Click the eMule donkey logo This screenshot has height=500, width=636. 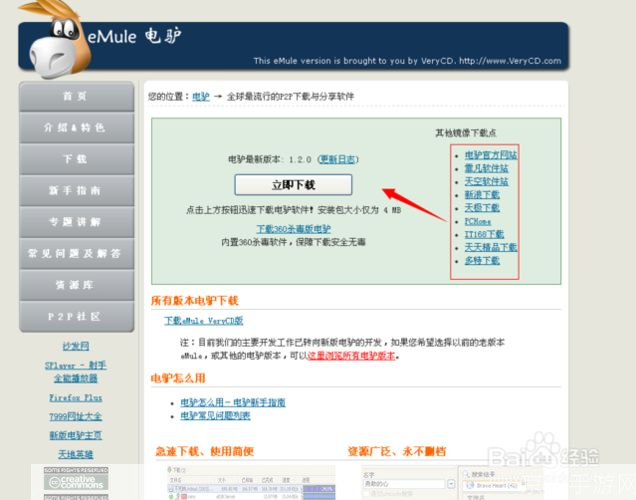click(x=56, y=41)
